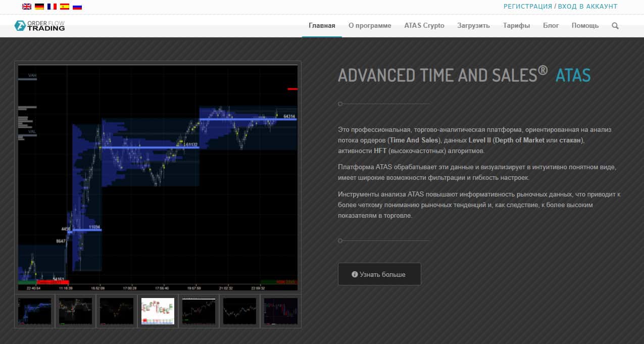Select the second chart thumbnail
Image resolution: width=644 pixels, height=344 pixels.
coord(75,311)
